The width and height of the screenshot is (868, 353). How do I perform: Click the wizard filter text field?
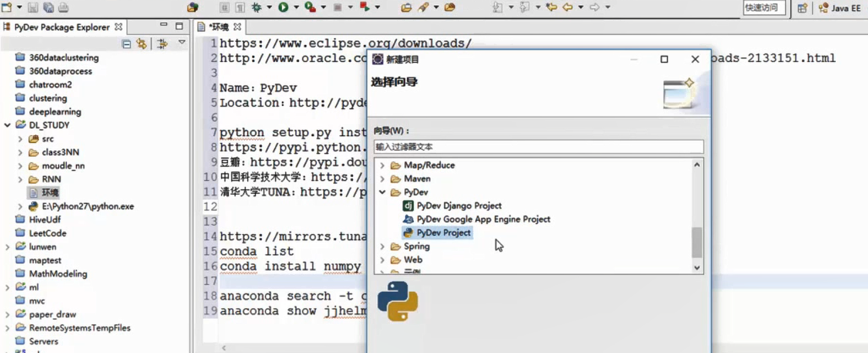pos(539,147)
